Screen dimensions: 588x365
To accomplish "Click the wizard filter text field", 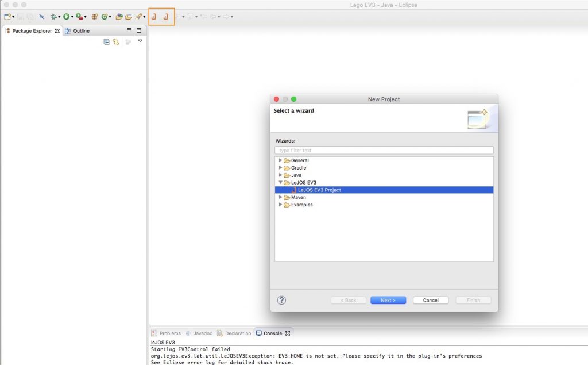I will pyautogui.click(x=384, y=150).
